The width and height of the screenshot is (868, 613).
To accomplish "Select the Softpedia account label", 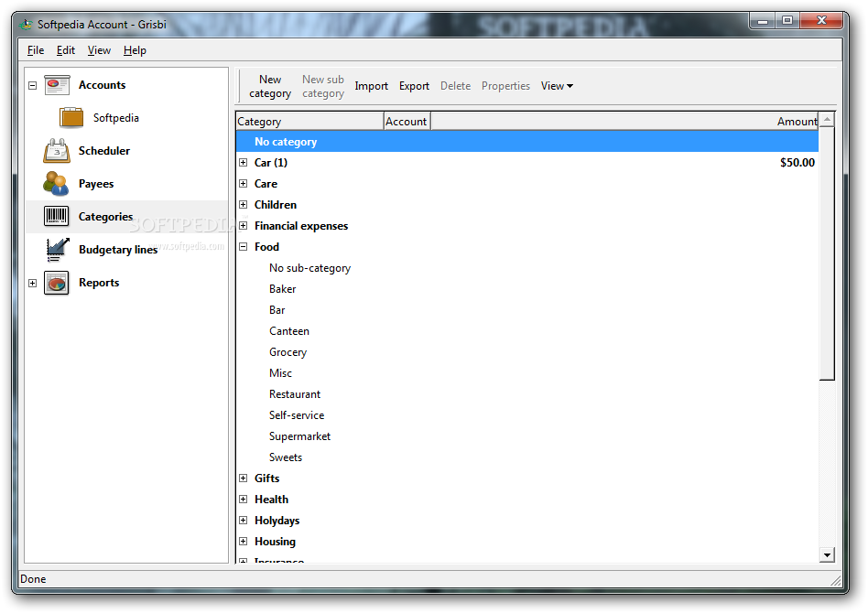I will click(x=116, y=118).
